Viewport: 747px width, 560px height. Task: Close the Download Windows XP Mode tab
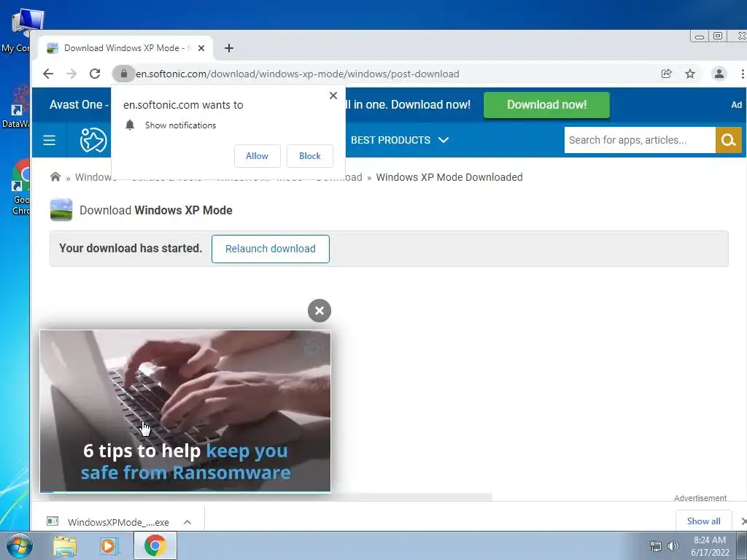click(201, 48)
